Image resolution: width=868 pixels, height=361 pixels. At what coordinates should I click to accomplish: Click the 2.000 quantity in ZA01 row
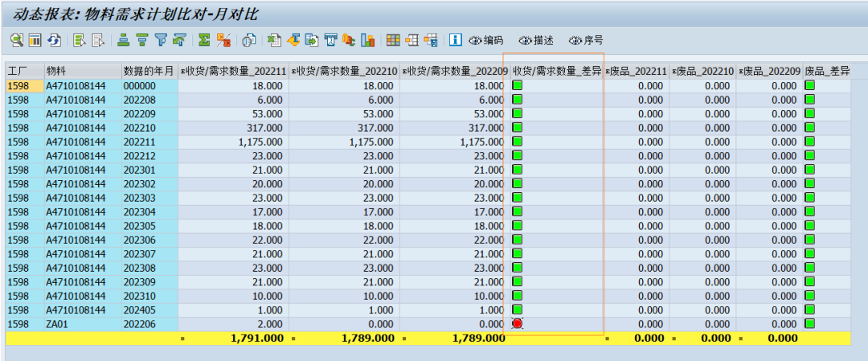pyautogui.click(x=234, y=324)
